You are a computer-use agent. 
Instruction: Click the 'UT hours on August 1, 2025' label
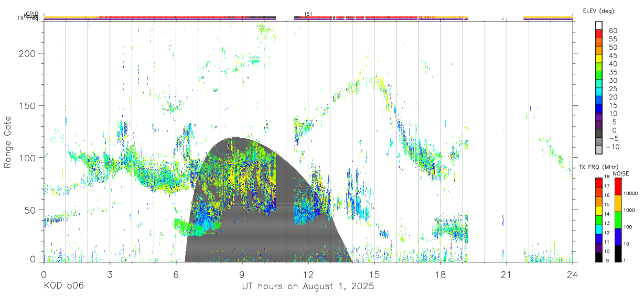pyautogui.click(x=308, y=287)
